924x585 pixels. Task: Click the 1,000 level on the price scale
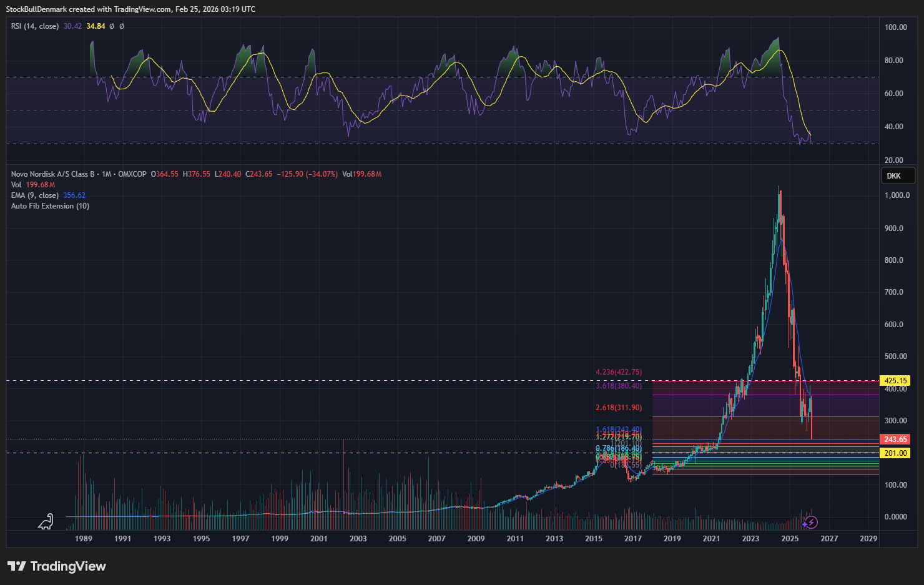pos(897,195)
